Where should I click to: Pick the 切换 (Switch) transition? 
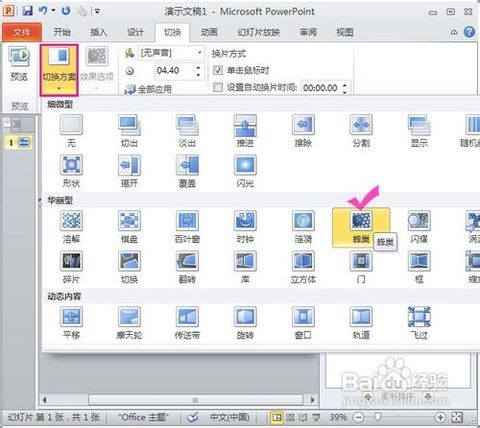click(129, 267)
